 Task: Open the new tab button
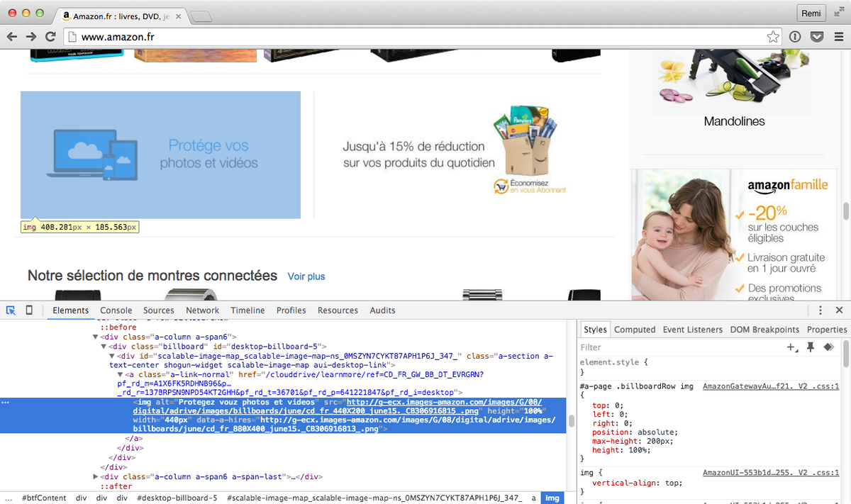coord(201,16)
